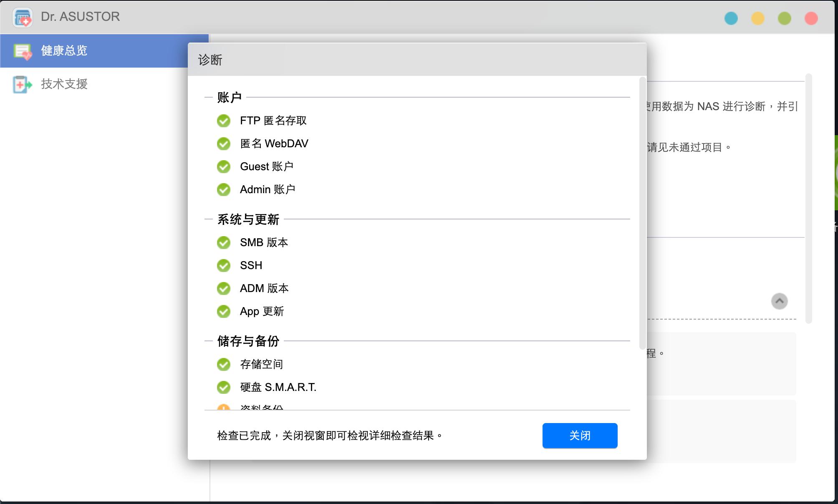The image size is (838, 504).
Task: Click green check next to 匿名 WebDAV
Action: pos(224,144)
